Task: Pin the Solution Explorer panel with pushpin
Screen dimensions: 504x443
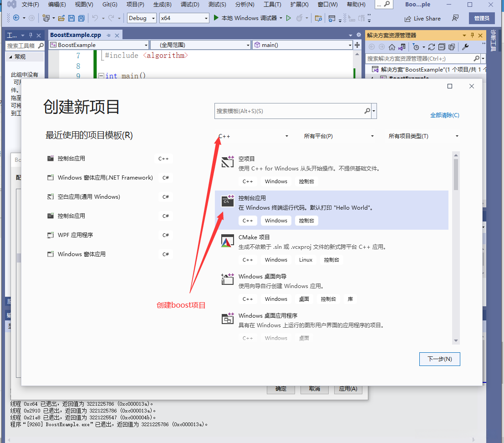Action: (x=472, y=35)
